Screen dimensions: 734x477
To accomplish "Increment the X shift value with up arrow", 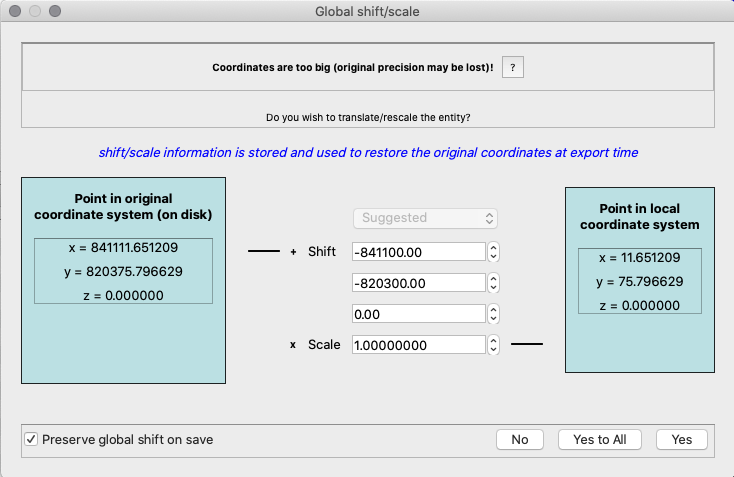I will coord(493,247).
